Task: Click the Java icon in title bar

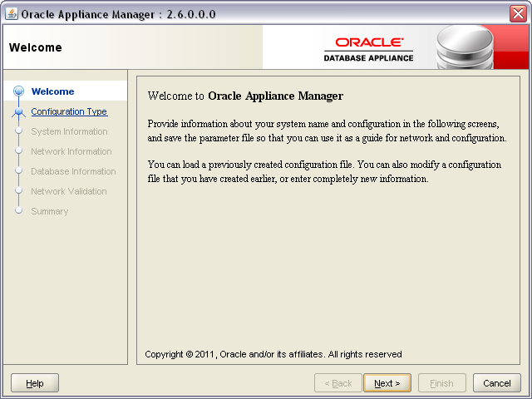Action: click(11, 14)
